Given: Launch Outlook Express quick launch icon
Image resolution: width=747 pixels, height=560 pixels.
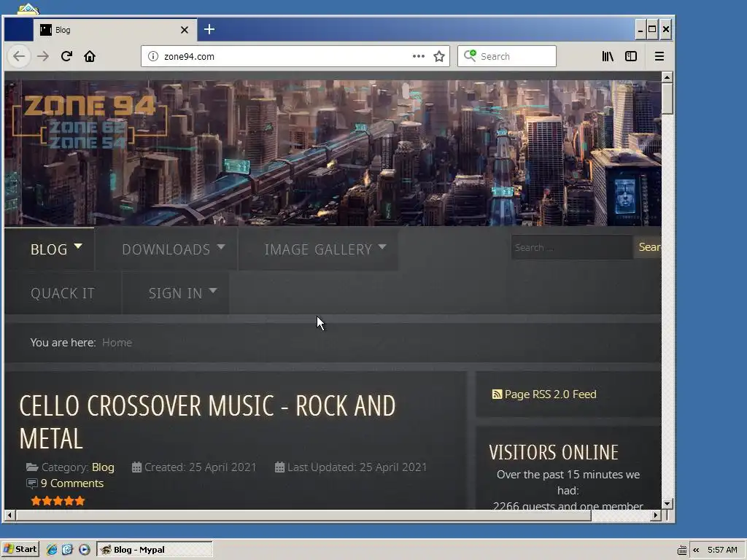Looking at the screenshot, I should (68, 550).
